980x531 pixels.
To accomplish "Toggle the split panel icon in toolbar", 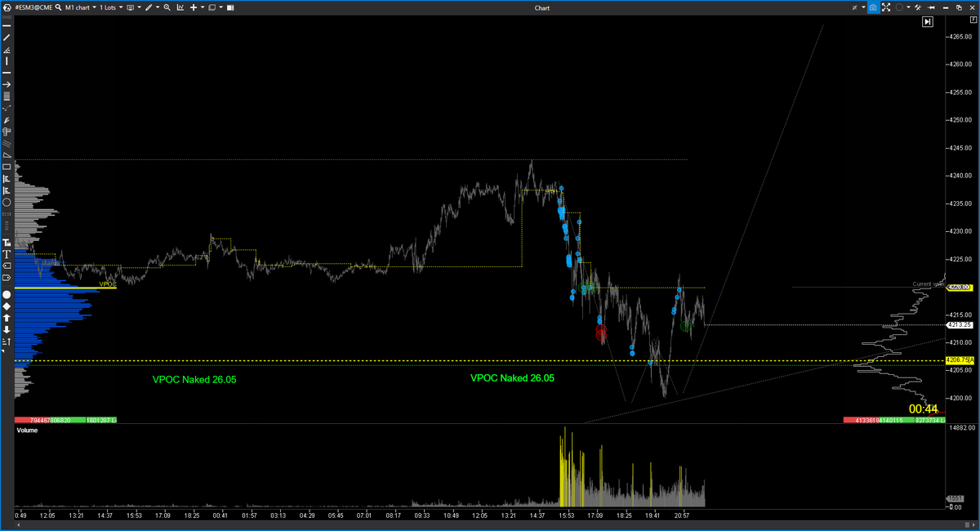I will [230, 7].
